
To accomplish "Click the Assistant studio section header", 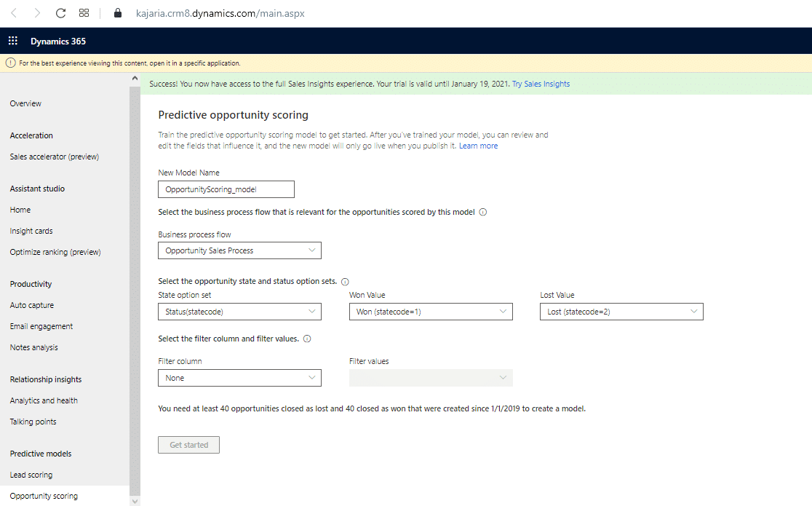I will click(37, 189).
